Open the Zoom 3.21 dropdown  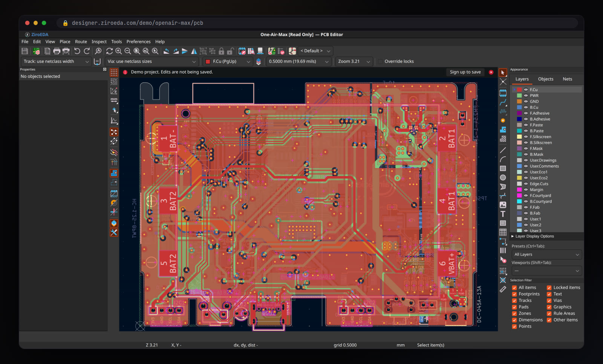(354, 61)
